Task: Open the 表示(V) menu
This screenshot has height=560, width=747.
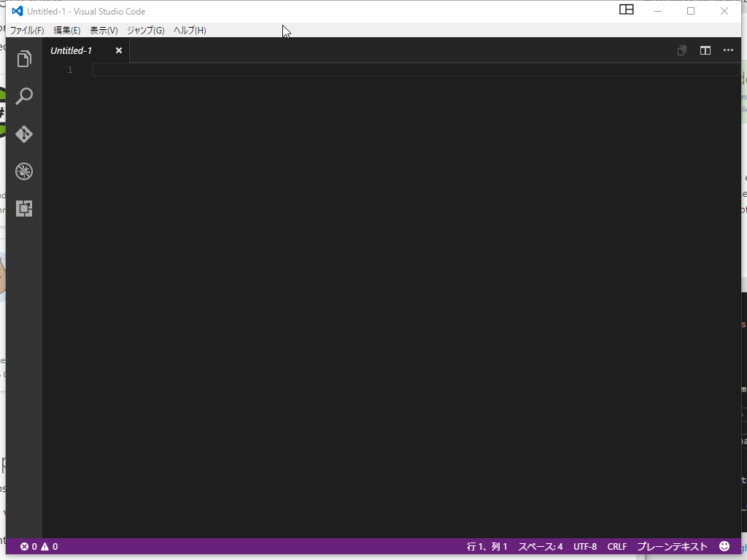Action: point(104,31)
